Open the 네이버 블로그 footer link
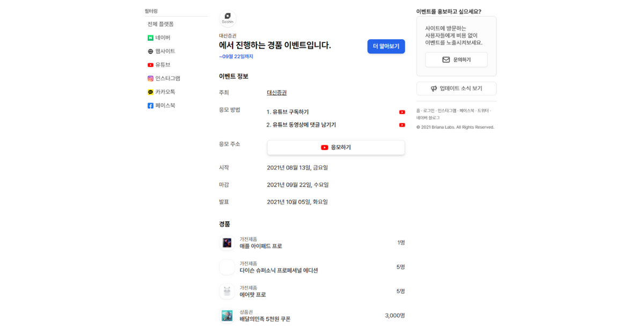 pos(428,118)
